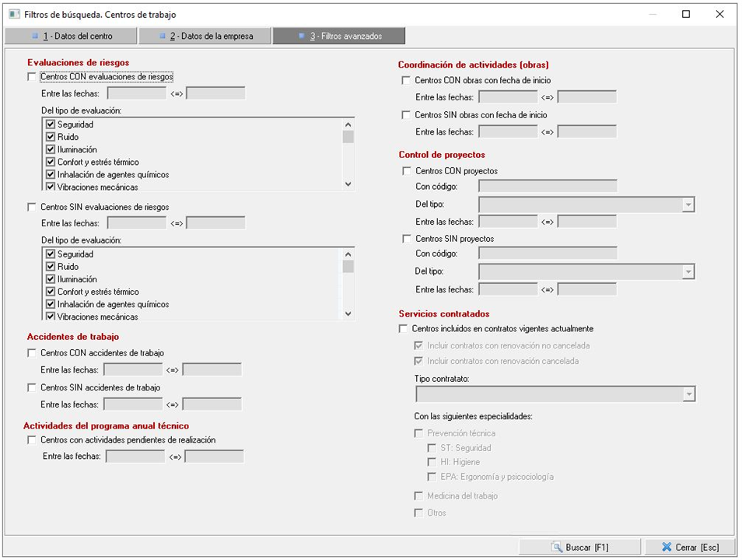Uncheck Ruido in first evaluation type list

pyautogui.click(x=51, y=137)
